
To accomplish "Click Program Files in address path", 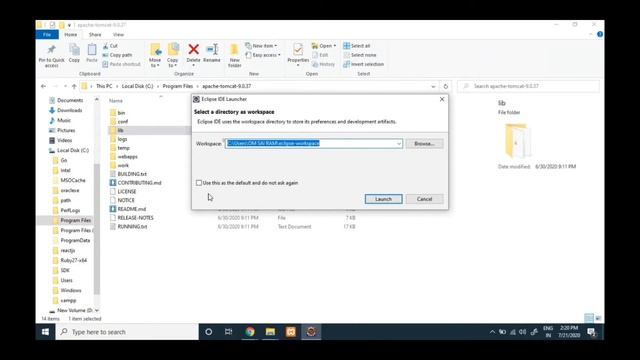I will pos(178,86).
